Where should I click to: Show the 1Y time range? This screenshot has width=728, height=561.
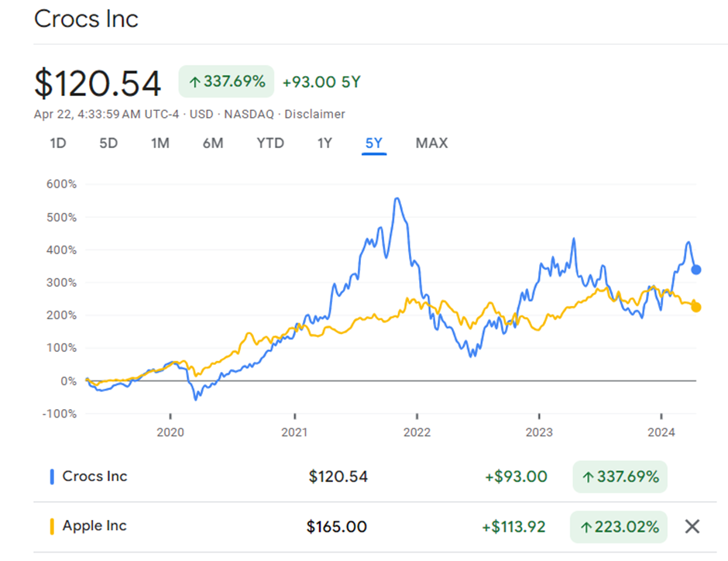pos(325,143)
